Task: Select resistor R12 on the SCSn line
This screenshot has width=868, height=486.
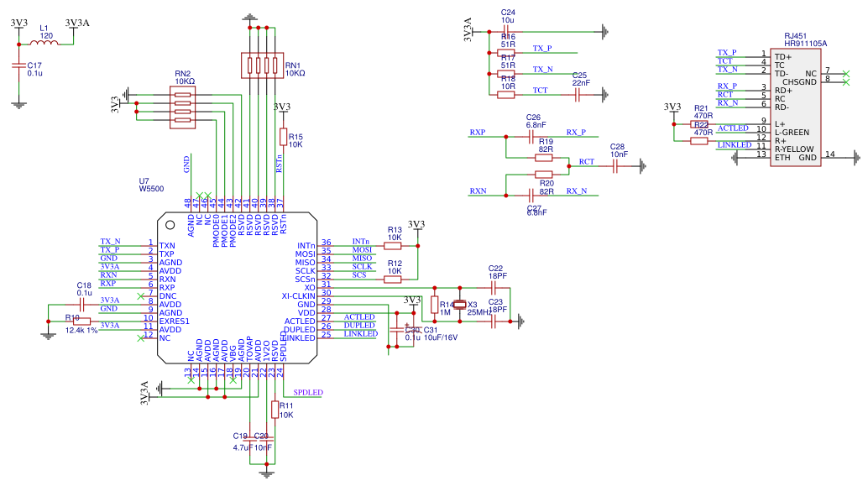Action: pos(393,280)
